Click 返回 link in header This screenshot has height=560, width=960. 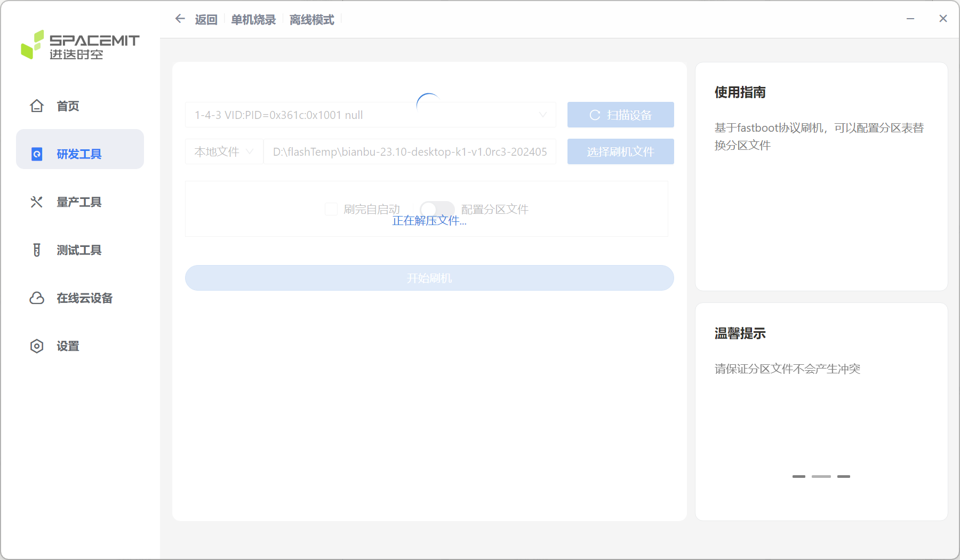[x=206, y=20]
